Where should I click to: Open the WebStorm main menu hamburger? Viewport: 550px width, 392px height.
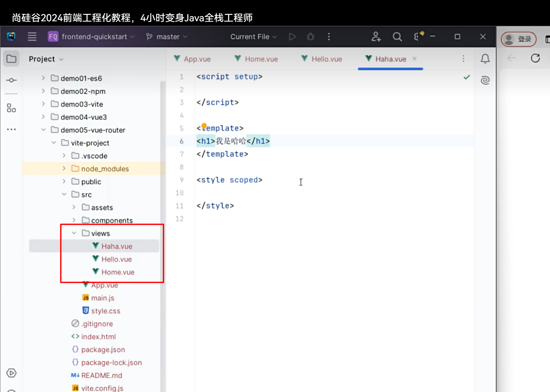pos(32,37)
